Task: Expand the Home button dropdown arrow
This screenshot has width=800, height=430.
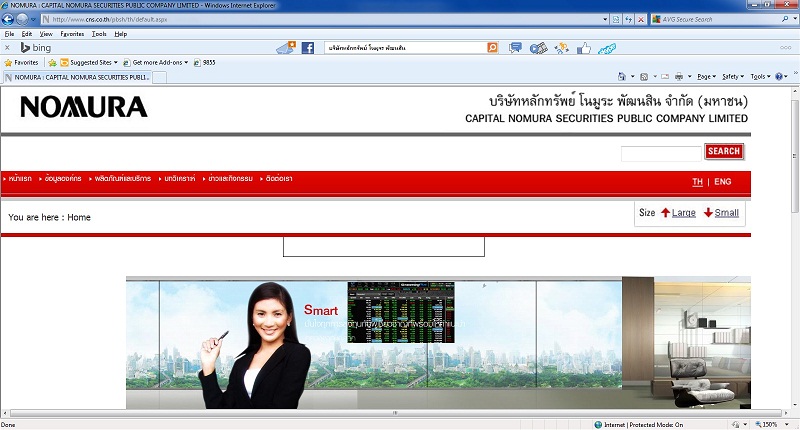Action: [633, 77]
